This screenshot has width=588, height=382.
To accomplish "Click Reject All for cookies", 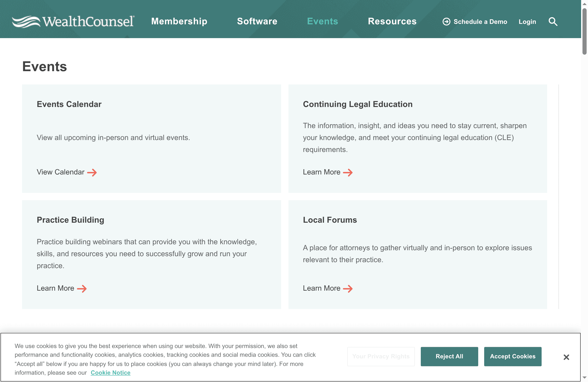I will click(x=449, y=356).
